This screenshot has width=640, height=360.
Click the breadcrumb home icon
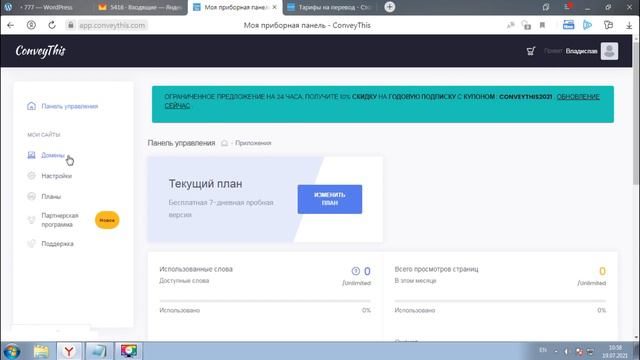click(x=224, y=143)
